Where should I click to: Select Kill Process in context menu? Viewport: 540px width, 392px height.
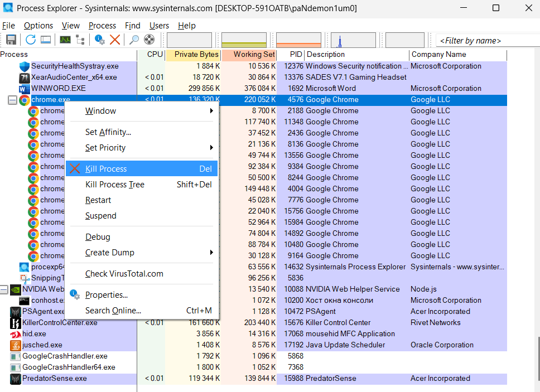pos(142,168)
